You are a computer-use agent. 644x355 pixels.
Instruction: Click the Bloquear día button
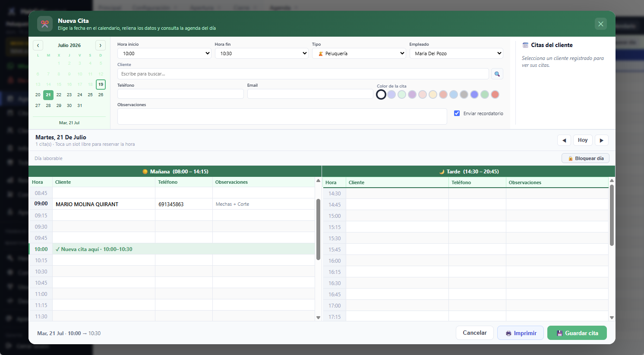585,158
